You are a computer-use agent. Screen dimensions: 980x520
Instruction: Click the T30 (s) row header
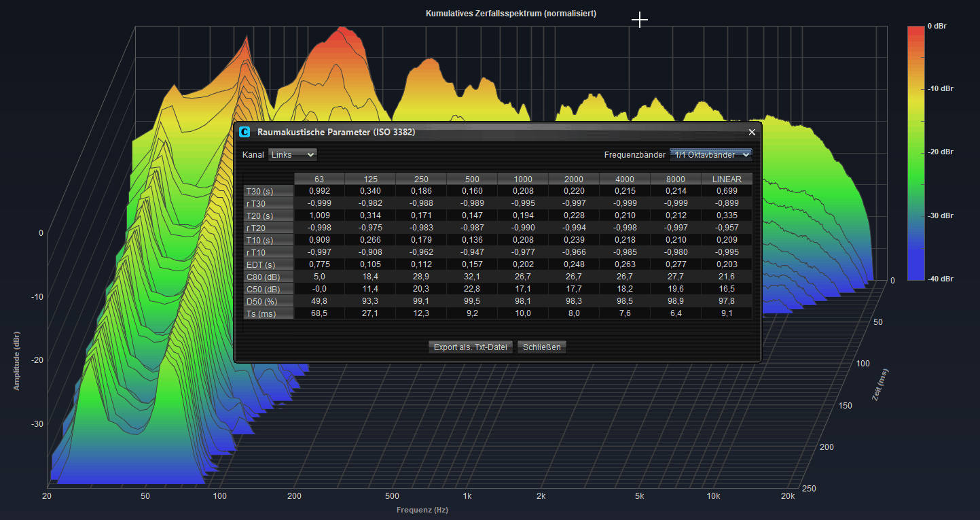coord(268,191)
